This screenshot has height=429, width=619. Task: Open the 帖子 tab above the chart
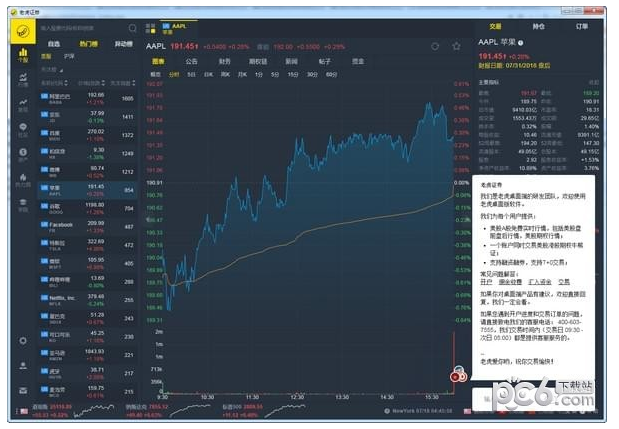325,61
